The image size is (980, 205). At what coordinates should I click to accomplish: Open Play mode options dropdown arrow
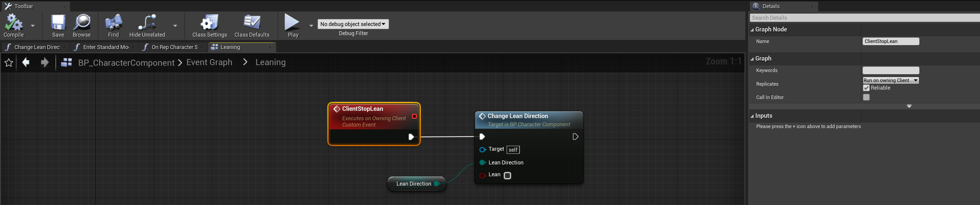pos(311,25)
